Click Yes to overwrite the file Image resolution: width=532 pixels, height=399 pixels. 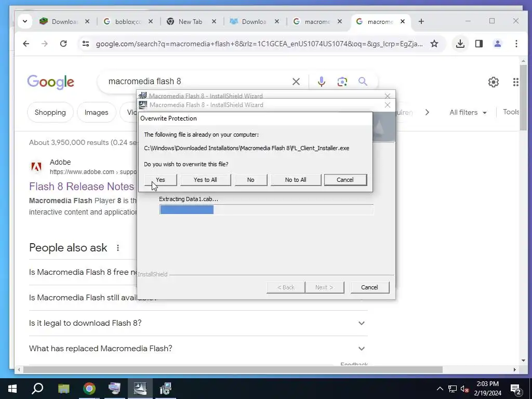161,180
